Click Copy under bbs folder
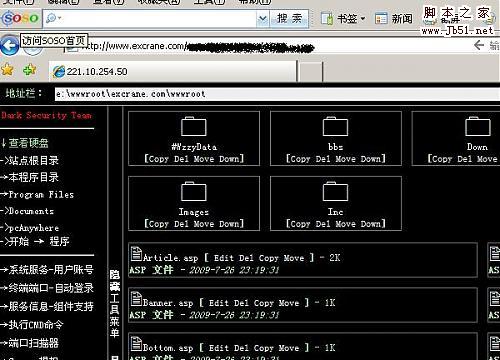The image size is (500, 360). coord(300,159)
